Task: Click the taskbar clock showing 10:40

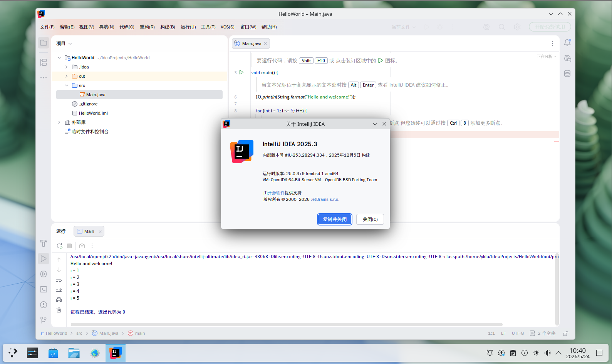Action: click(x=578, y=353)
